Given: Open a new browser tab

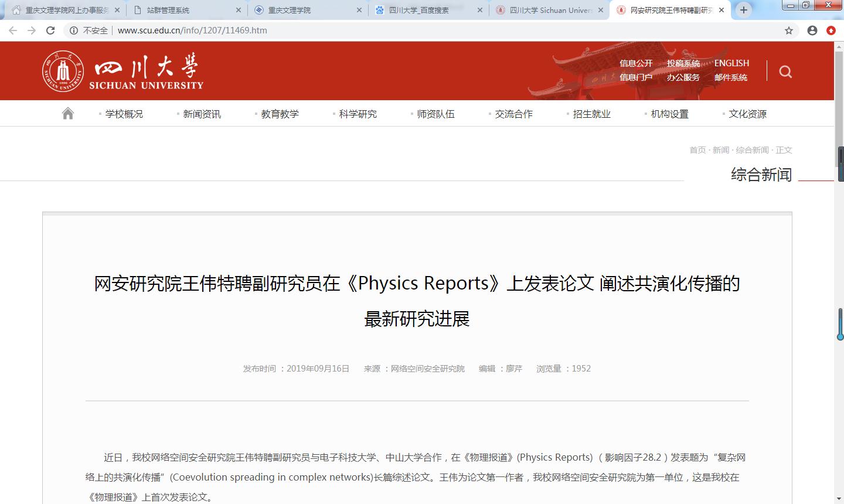Looking at the screenshot, I should click(743, 10).
